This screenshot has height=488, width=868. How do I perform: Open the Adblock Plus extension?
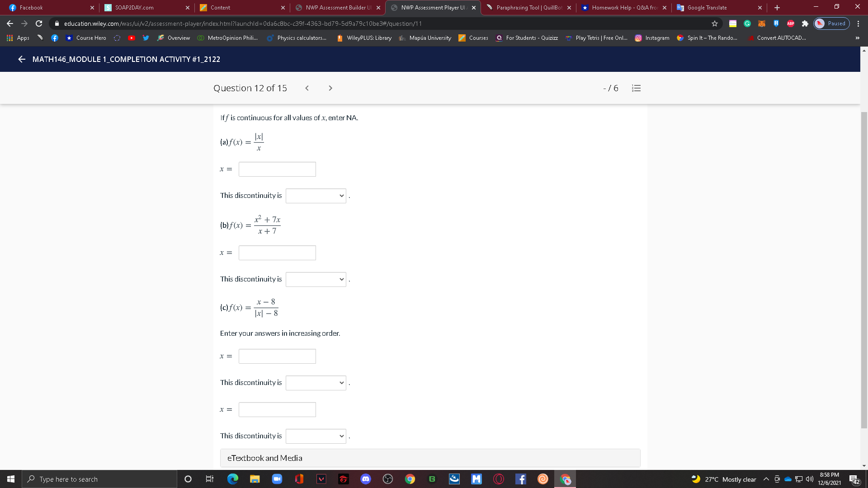click(790, 23)
